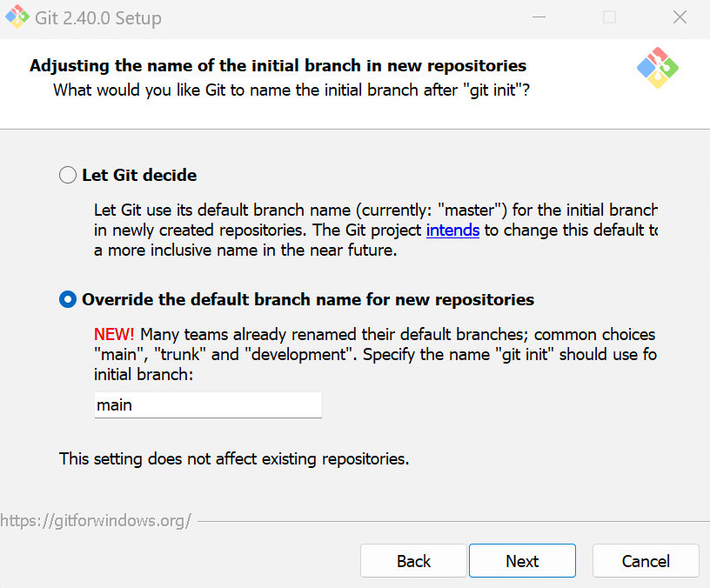Go back with the Back button
This screenshot has height=588, width=710.
[413, 560]
